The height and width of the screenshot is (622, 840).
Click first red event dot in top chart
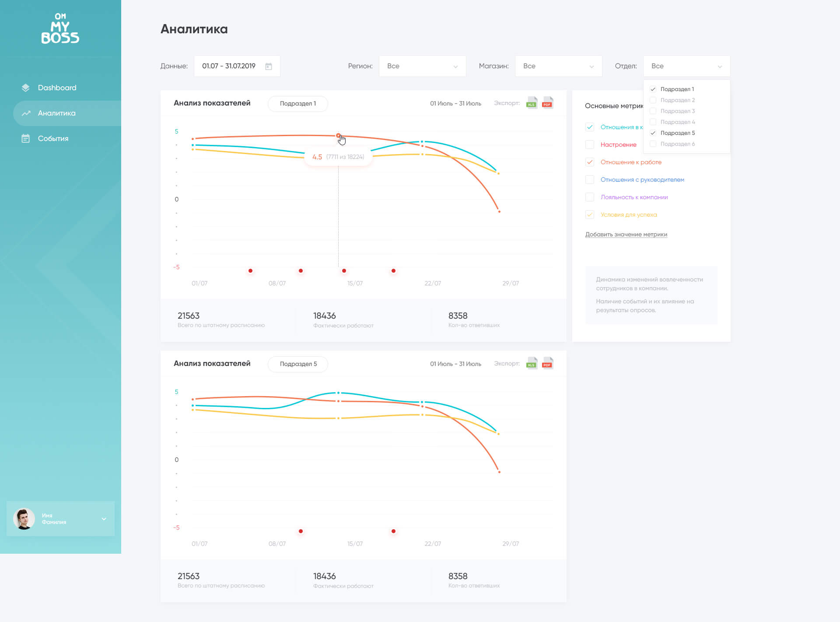[x=250, y=271]
